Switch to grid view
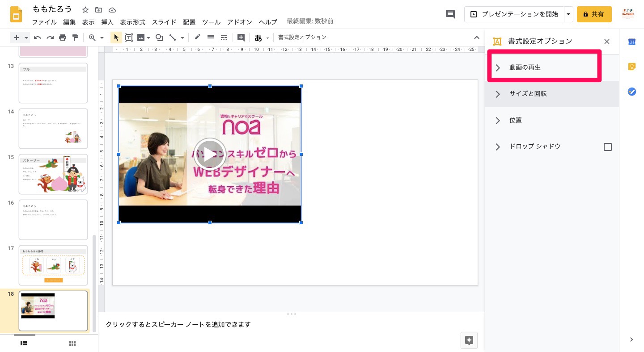644x352 pixels. 72,343
